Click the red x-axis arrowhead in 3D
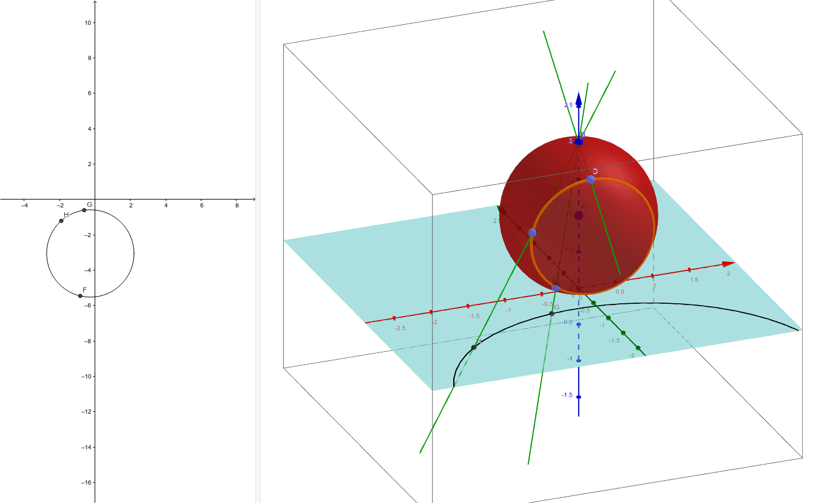This screenshot has height=504, width=827. 728,264
